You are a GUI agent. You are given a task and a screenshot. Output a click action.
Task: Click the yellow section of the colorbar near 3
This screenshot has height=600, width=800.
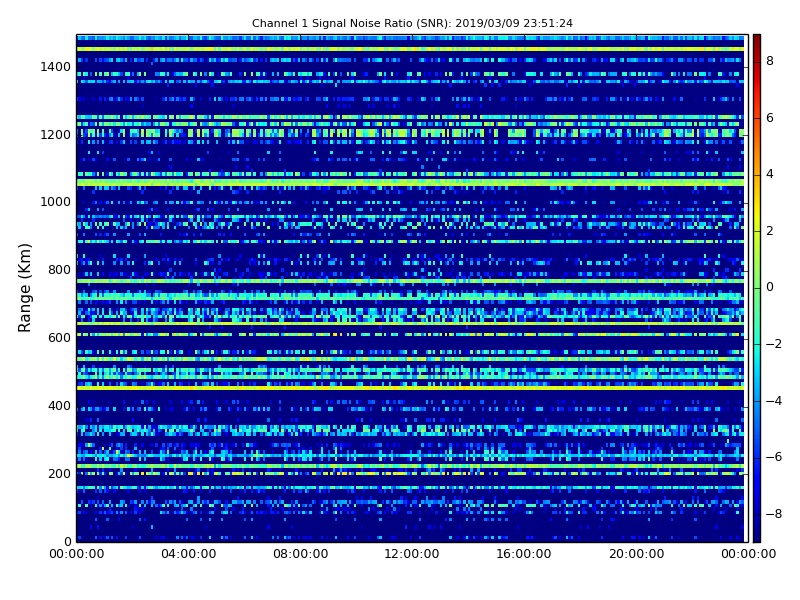pos(757,203)
